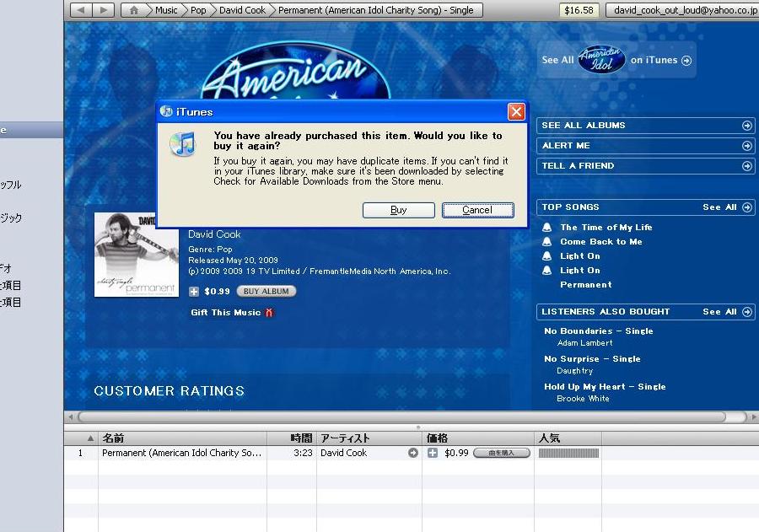Open the Alert Me link
Screen dimensions: 759x532
point(566,146)
